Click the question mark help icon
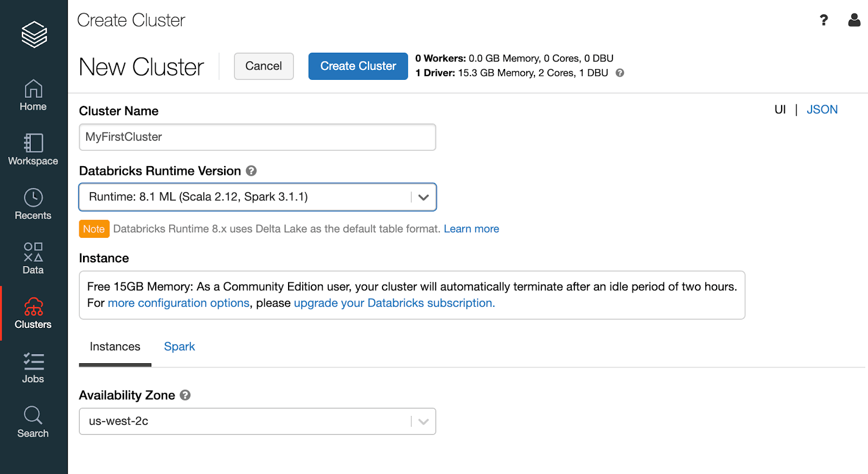 click(824, 20)
